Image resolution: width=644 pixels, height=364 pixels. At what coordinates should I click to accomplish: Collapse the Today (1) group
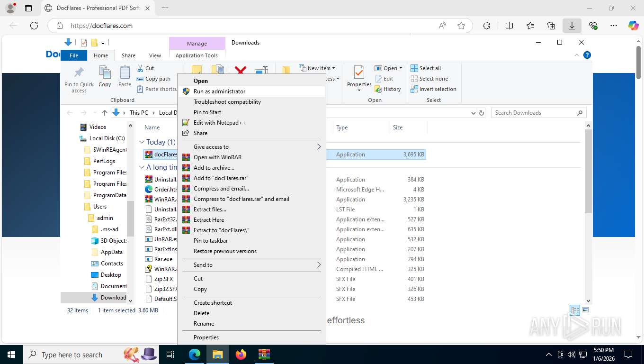(x=142, y=142)
